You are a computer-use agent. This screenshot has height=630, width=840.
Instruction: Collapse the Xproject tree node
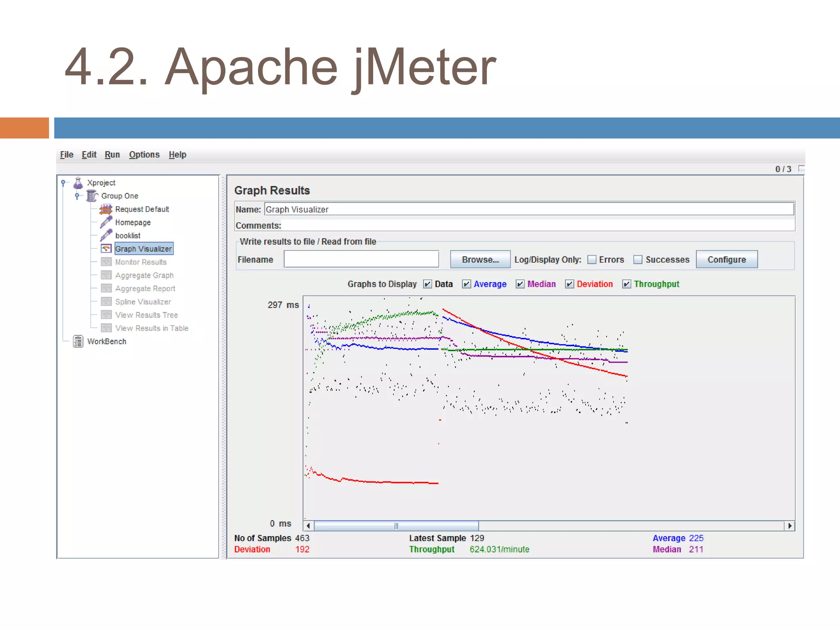click(x=63, y=182)
